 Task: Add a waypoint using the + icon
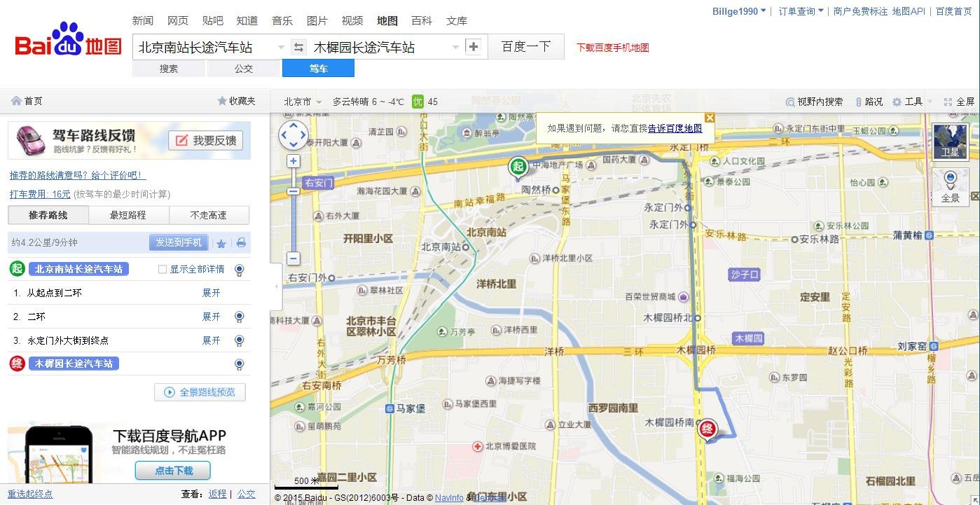click(474, 46)
